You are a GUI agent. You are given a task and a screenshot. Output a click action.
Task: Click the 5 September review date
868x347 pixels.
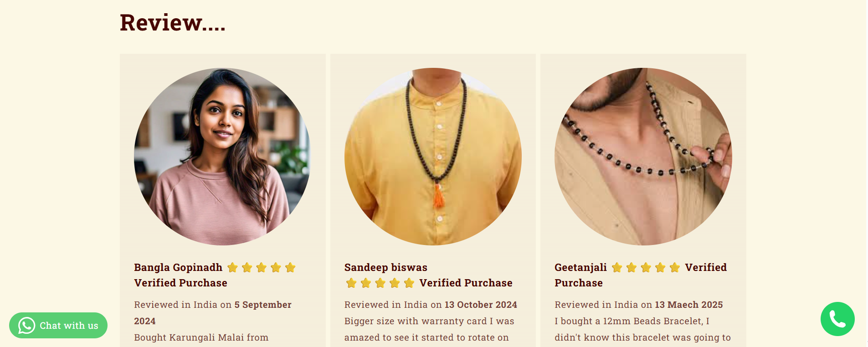[263, 305]
